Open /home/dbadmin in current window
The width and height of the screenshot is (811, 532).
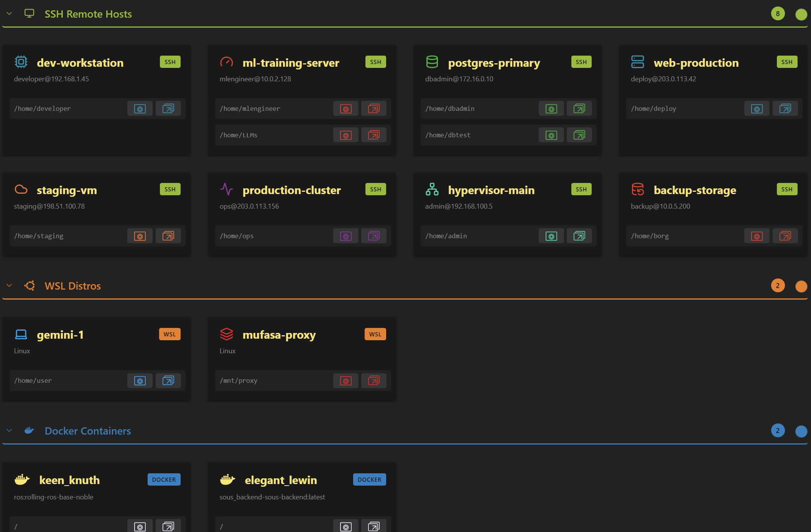point(551,109)
